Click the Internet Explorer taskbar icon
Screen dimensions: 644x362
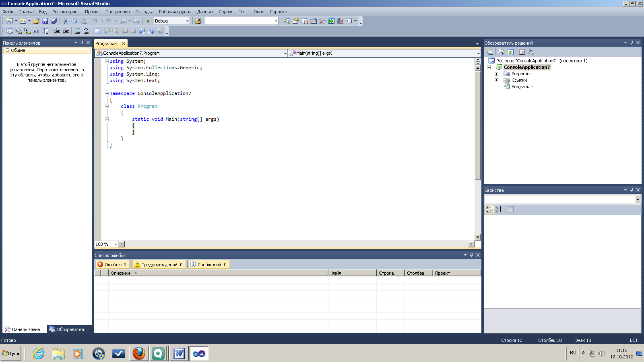38,354
